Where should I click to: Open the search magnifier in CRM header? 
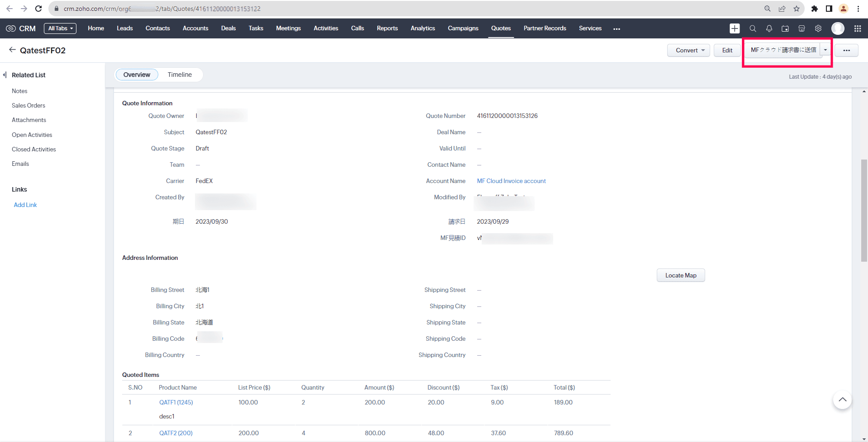(x=753, y=28)
